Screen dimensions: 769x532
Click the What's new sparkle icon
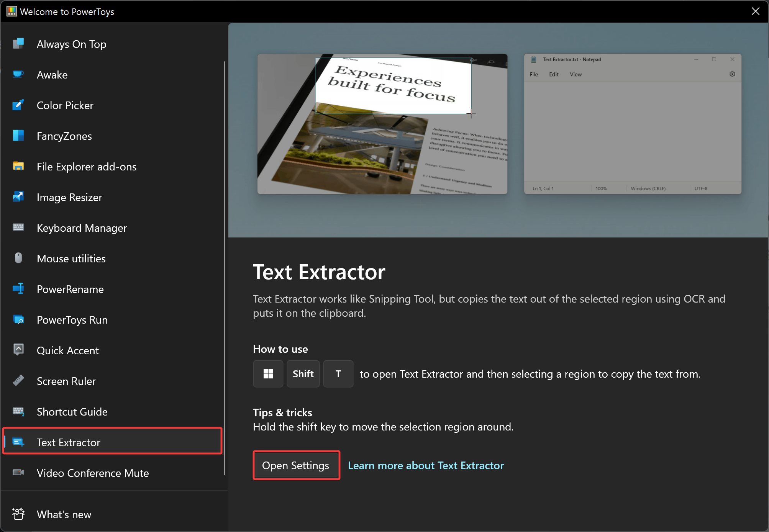point(18,514)
